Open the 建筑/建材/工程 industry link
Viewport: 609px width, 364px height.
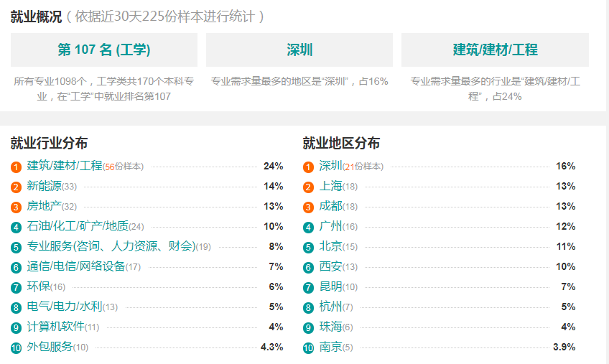pyautogui.click(x=65, y=166)
